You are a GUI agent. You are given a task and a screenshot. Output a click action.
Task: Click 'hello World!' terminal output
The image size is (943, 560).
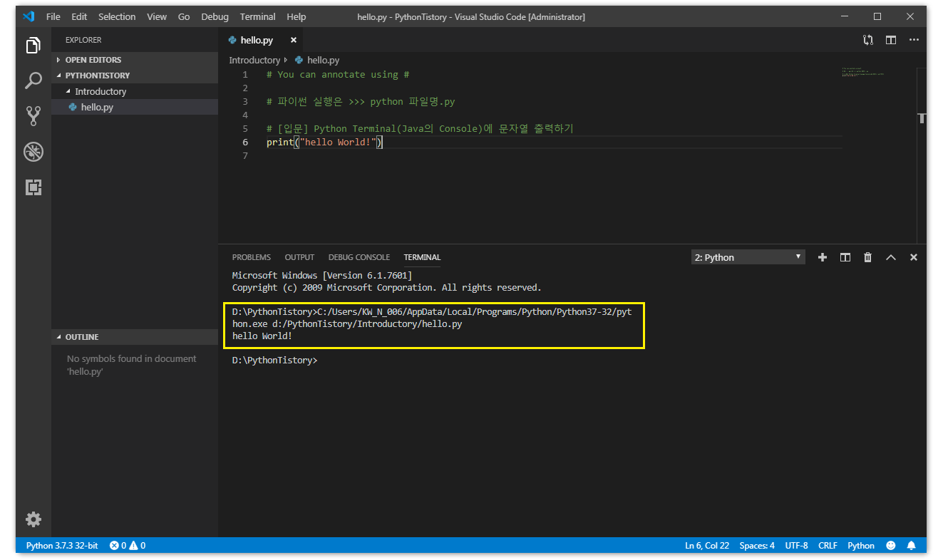click(262, 336)
